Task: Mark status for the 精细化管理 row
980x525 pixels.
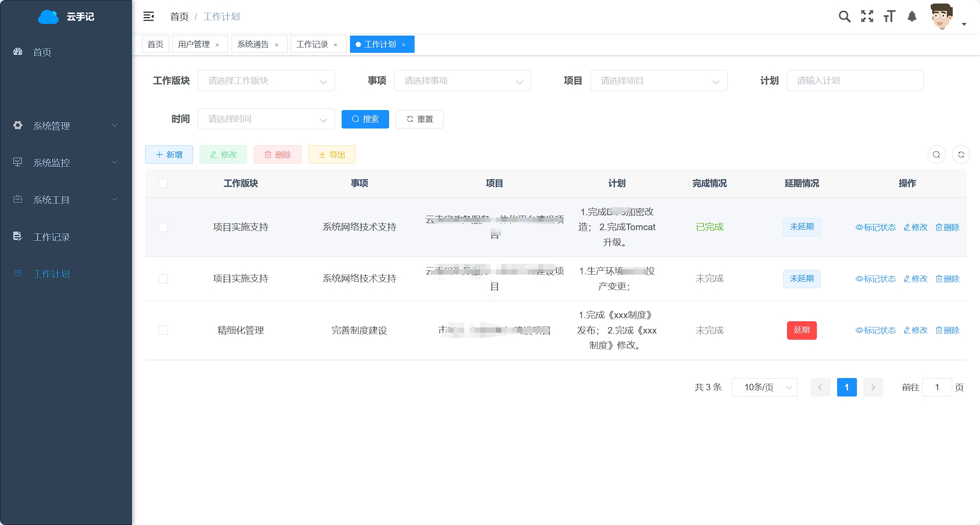Action: click(x=875, y=330)
